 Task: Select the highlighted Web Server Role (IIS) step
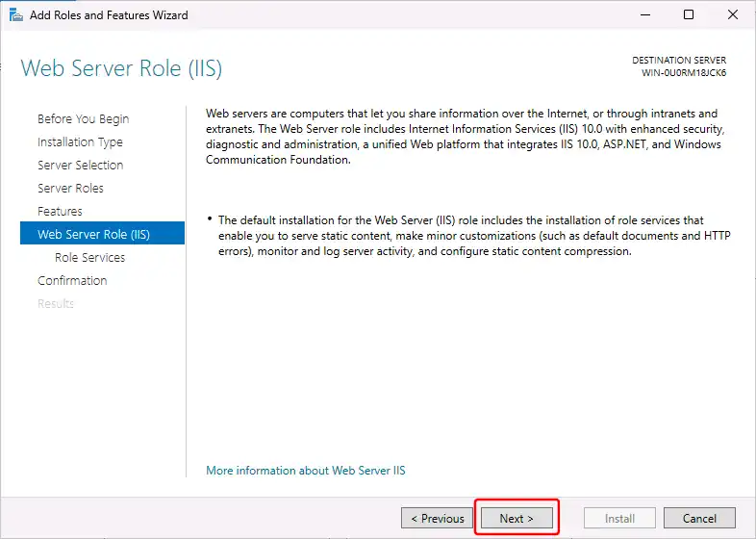click(93, 234)
